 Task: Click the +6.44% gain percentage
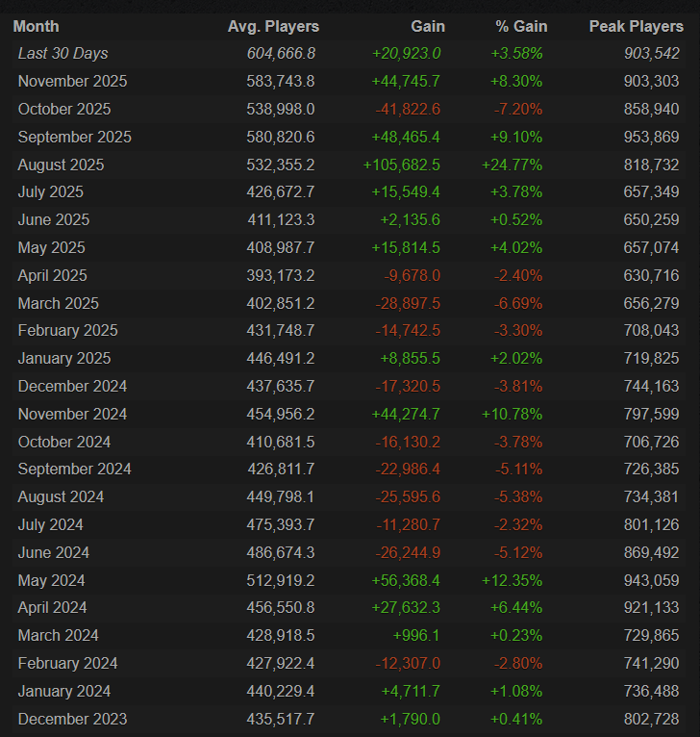click(516, 608)
